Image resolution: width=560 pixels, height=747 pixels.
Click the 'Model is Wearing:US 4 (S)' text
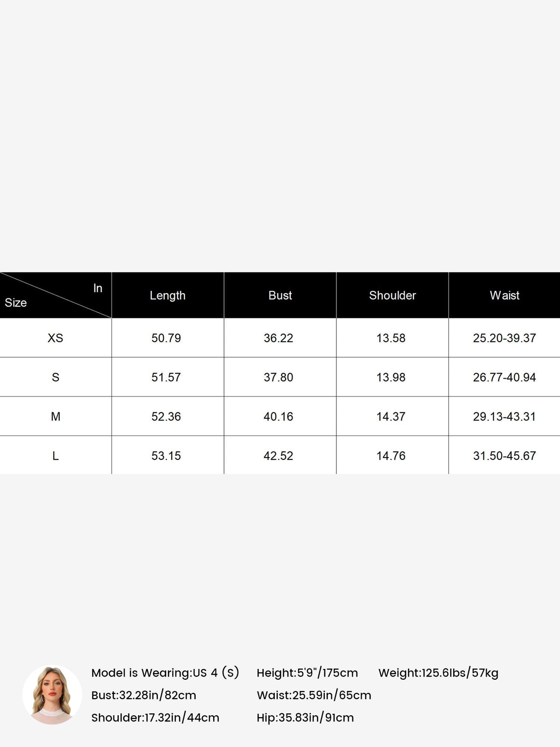point(165,673)
